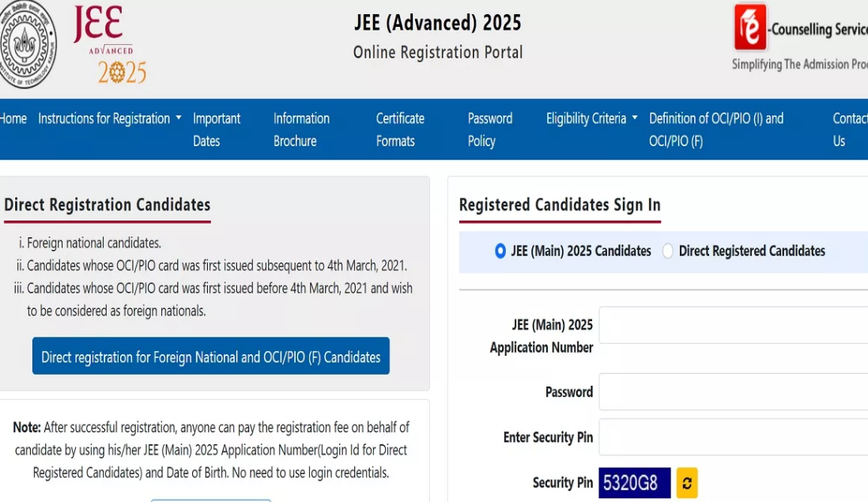868x502 pixels.
Task: Go to Certificate Formats page
Action: pos(400,130)
